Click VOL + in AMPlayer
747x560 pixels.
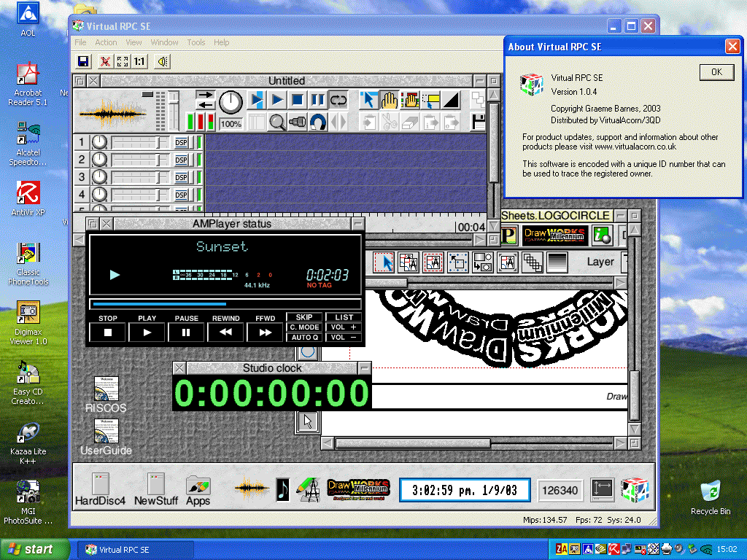click(344, 327)
